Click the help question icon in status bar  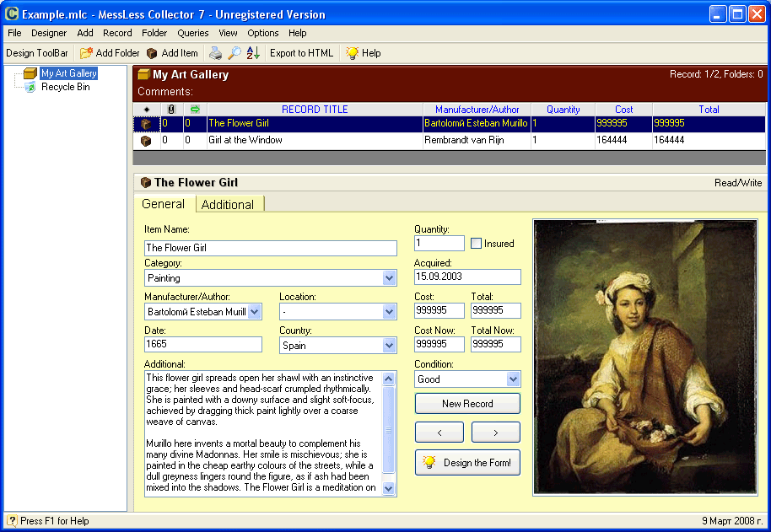point(12,521)
